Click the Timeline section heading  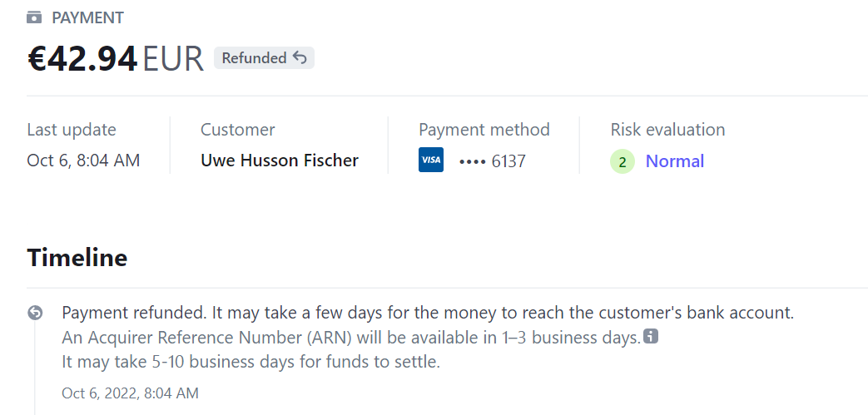tap(77, 258)
